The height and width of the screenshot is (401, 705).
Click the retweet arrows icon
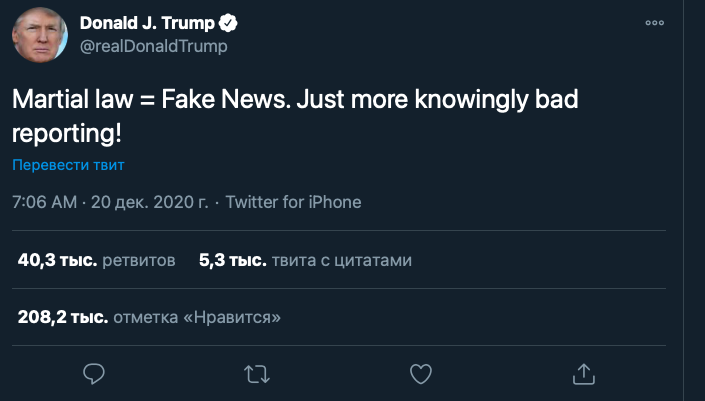(257, 373)
